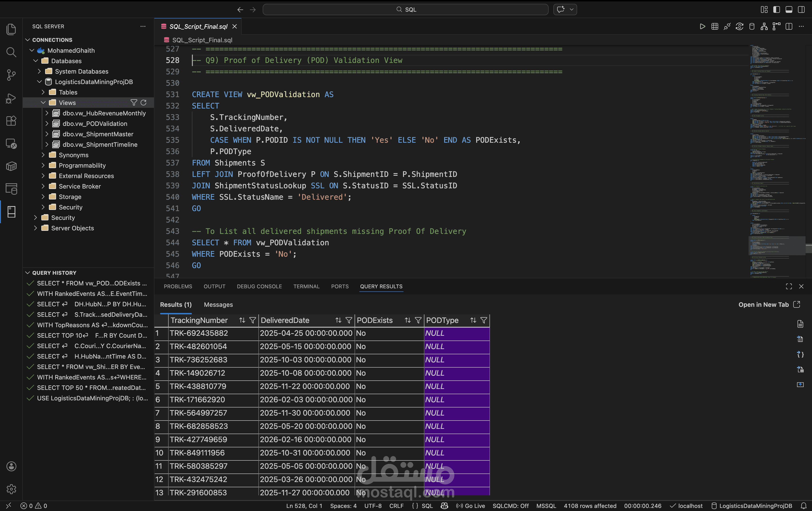Image resolution: width=812 pixels, height=511 pixels.
Task: Open the Search view in activity bar
Action: point(11,52)
